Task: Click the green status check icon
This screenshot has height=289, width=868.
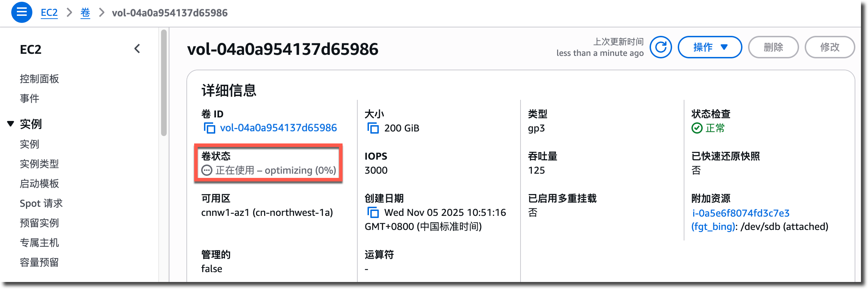Action: tap(697, 128)
